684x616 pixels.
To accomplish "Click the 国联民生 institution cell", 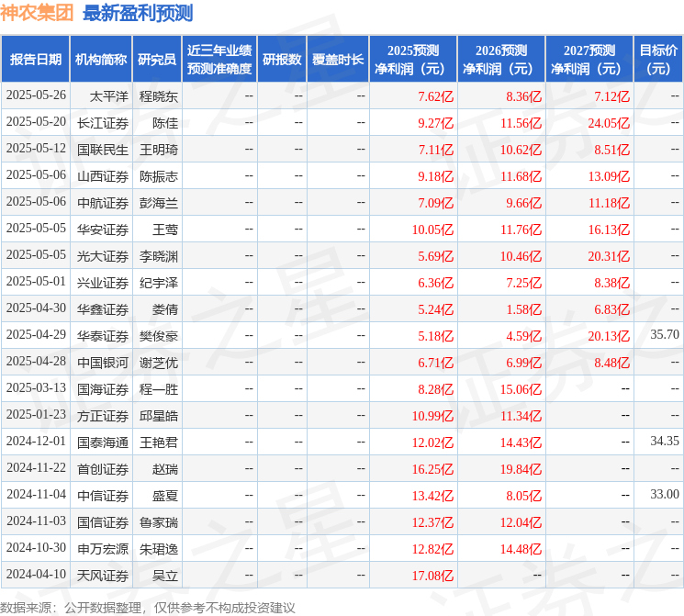I will coord(103,150).
